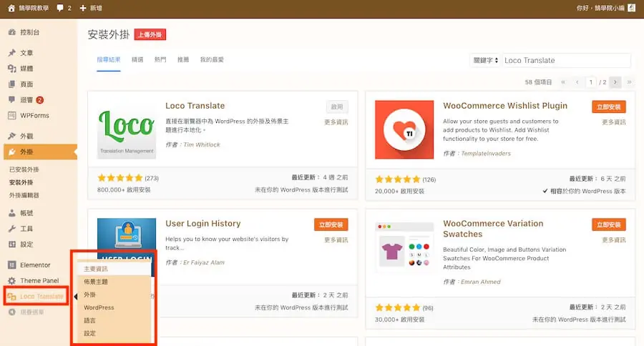This screenshot has height=346, width=644.
Task: Click the 設定 settings icon in sidebar
Action: (x=12, y=244)
